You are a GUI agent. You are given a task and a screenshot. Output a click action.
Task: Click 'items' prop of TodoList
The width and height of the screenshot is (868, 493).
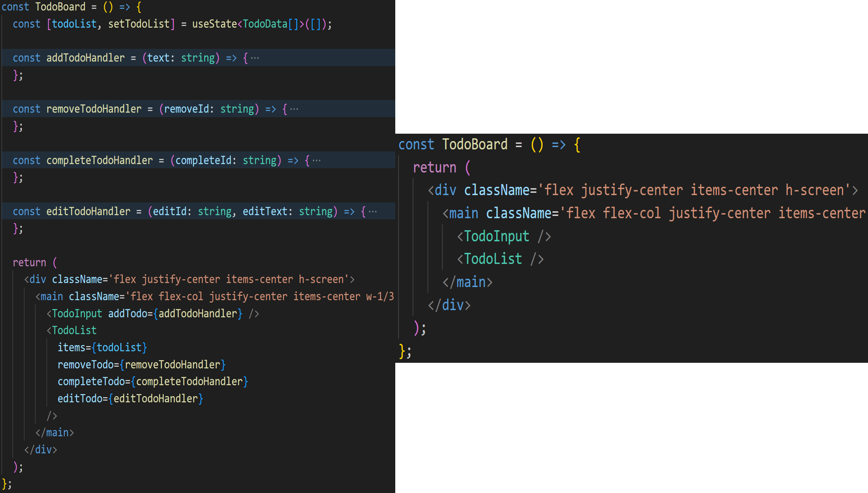[x=72, y=348]
